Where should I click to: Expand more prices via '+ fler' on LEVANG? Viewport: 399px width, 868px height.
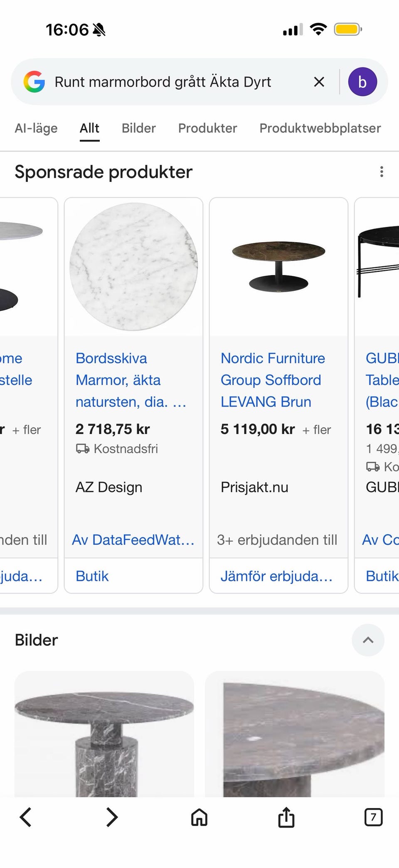[x=318, y=429]
